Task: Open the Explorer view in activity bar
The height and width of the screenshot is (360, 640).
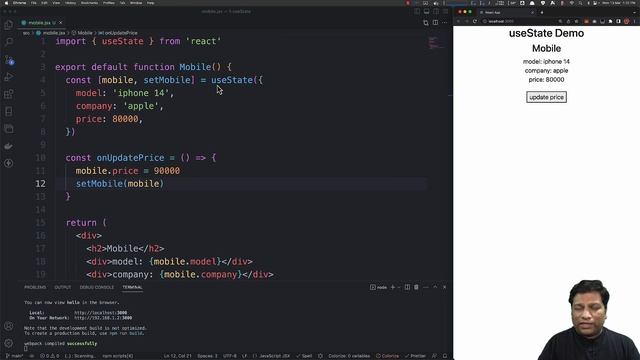Action: click(x=9, y=24)
